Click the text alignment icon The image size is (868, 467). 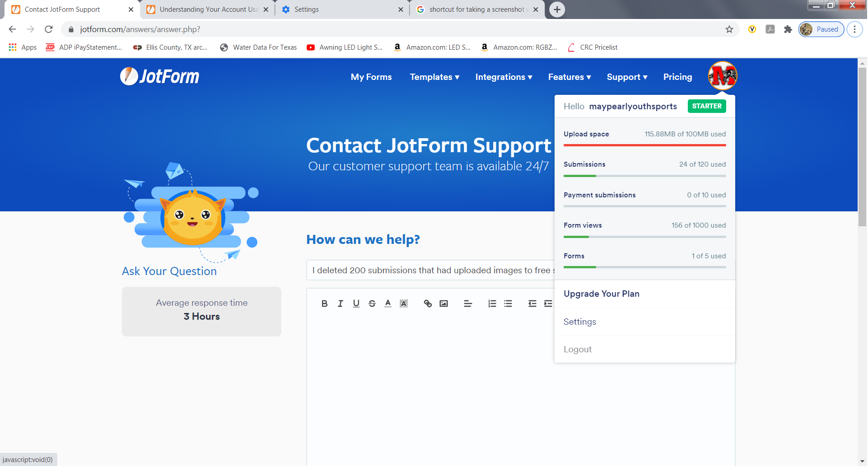click(468, 304)
